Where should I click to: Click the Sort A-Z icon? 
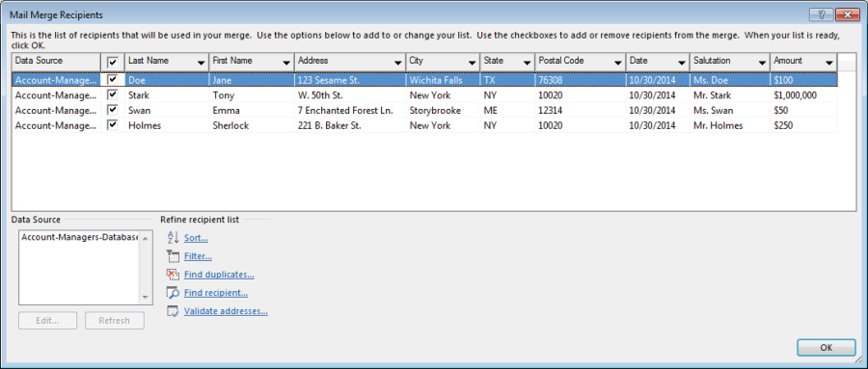173,238
